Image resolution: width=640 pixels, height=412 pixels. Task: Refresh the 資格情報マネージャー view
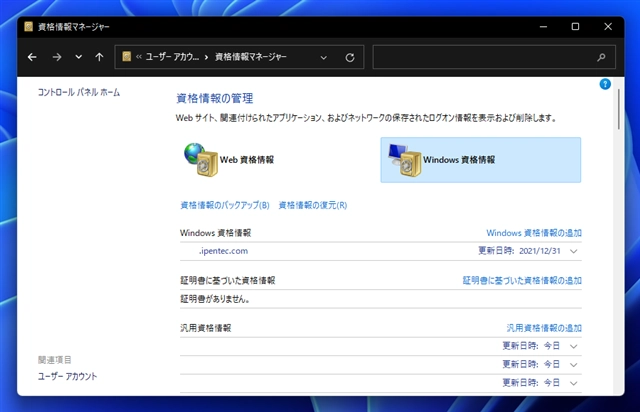[x=350, y=58]
